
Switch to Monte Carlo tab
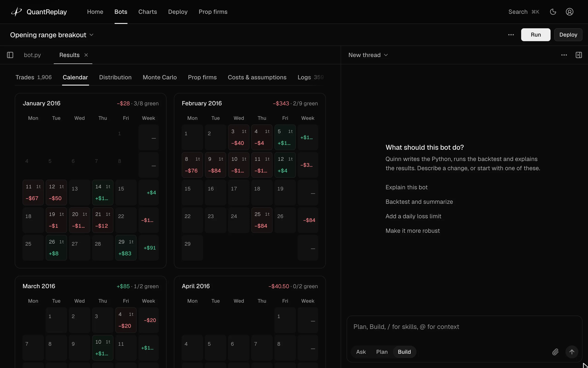[x=160, y=77]
